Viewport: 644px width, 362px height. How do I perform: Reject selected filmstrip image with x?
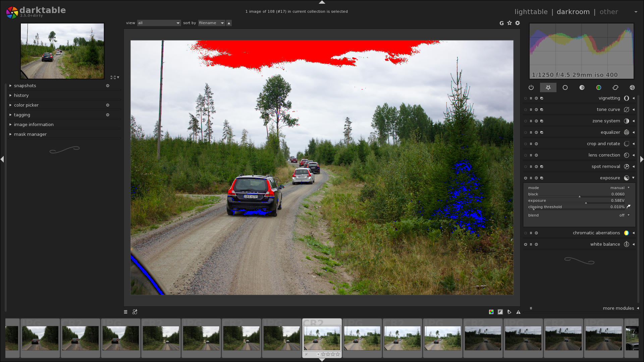[x=306, y=354]
